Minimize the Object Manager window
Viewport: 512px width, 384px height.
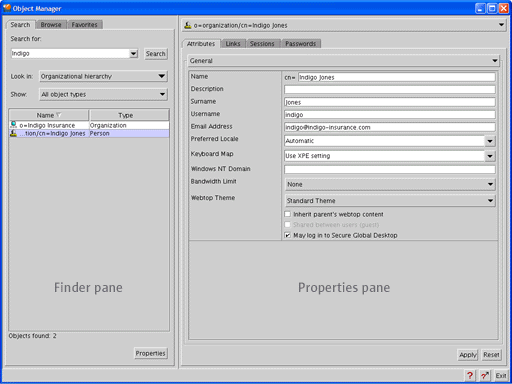tap(480, 8)
